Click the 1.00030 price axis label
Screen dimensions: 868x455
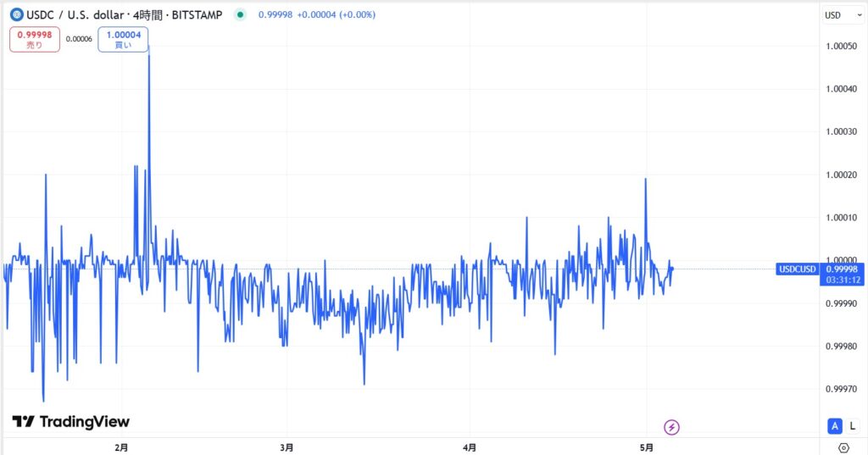pyautogui.click(x=842, y=131)
